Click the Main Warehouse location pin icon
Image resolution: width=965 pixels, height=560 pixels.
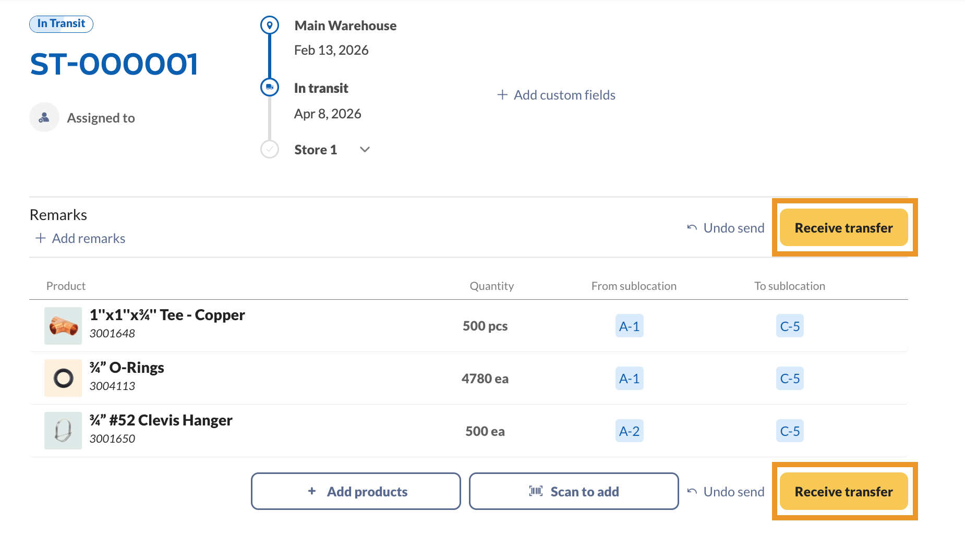coord(270,25)
